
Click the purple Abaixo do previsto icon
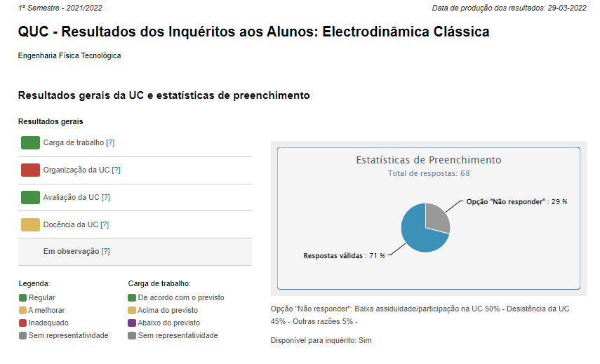(x=133, y=323)
